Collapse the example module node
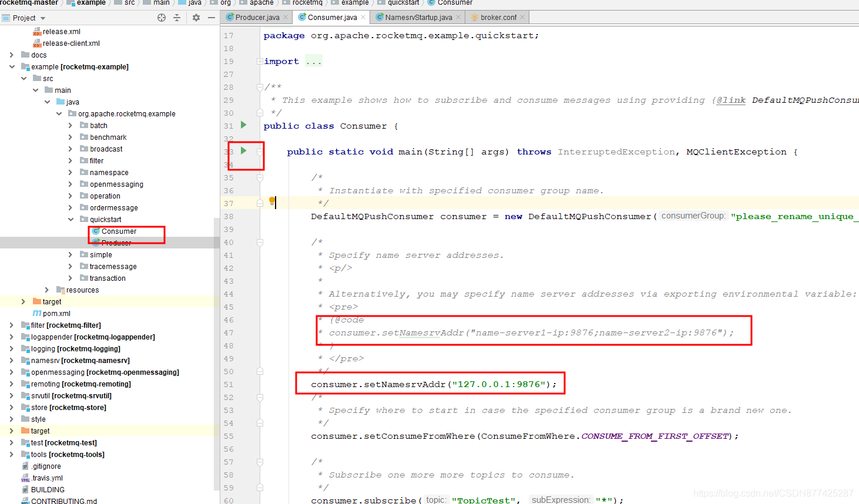Image resolution: width=859 pixels, height=504 pixels. 12,67
